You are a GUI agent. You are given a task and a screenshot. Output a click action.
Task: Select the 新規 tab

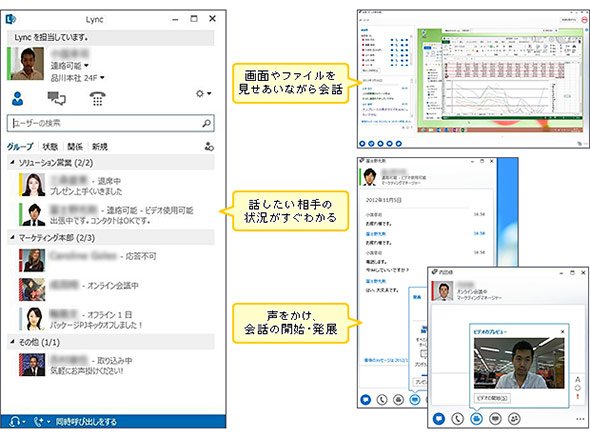coord(100,146)
